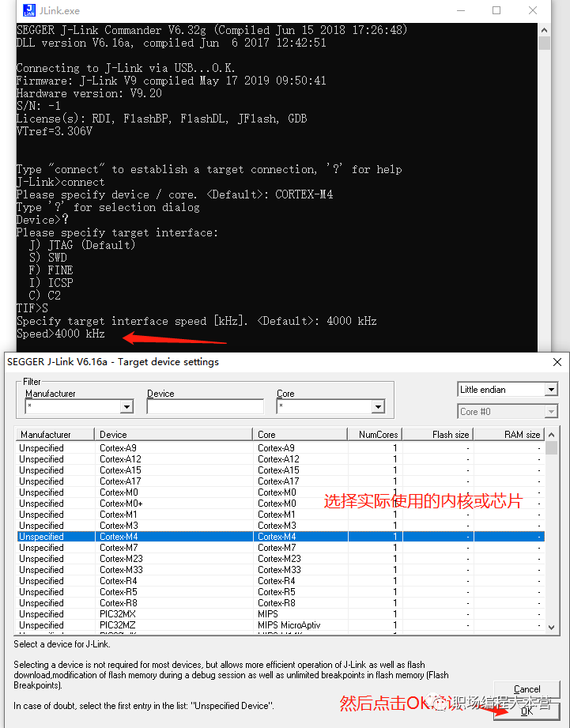Maximize the JLink.exe window
The image size is (570, 728).
496,10
